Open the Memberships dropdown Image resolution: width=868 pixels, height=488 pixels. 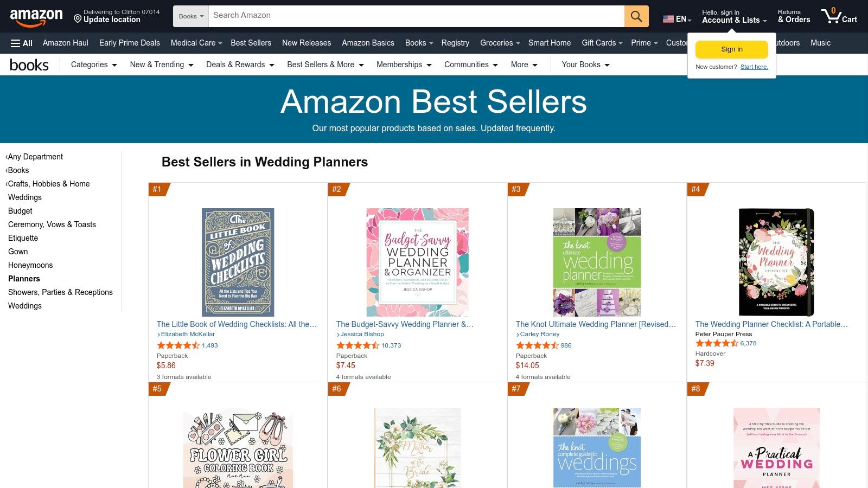point(404,65)
